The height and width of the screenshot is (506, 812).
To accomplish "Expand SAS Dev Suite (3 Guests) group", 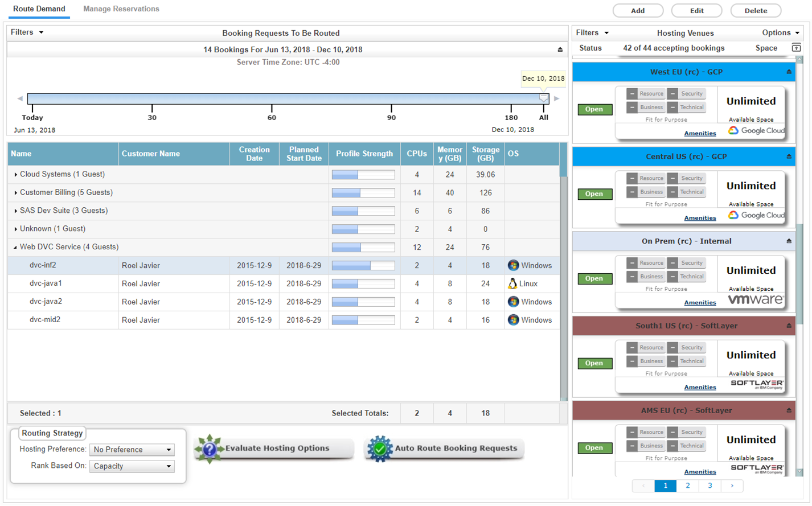I will (15, 211).
